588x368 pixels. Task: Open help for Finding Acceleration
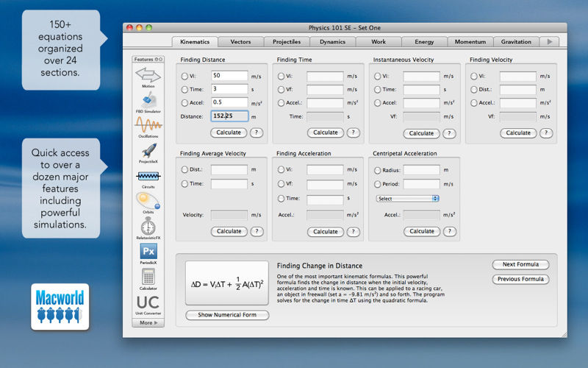point(354,232)
